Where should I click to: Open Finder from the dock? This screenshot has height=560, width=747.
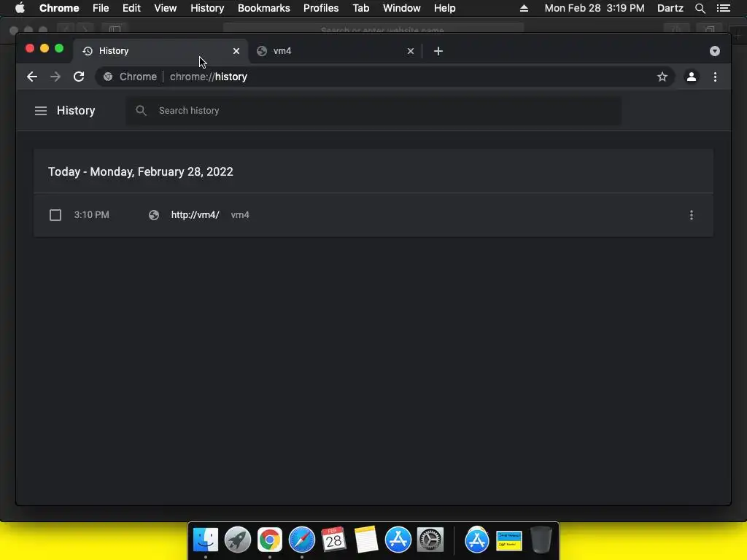coord(206,540)
